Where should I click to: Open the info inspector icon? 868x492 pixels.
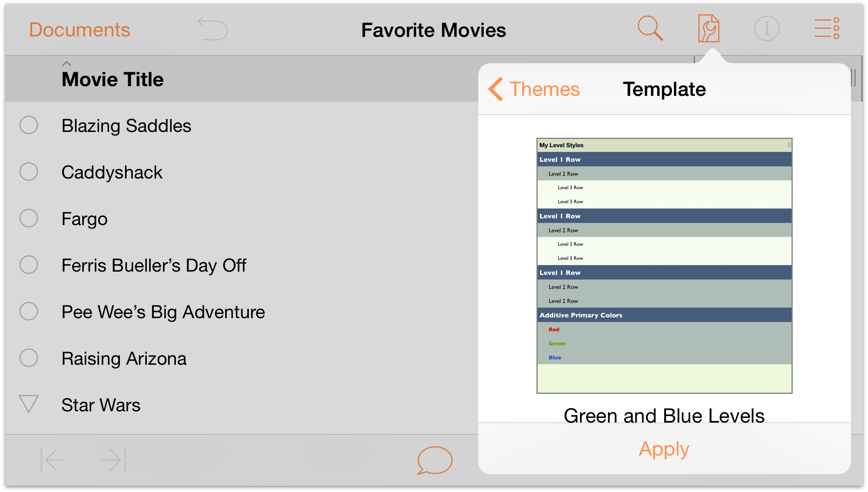point(767,28)
